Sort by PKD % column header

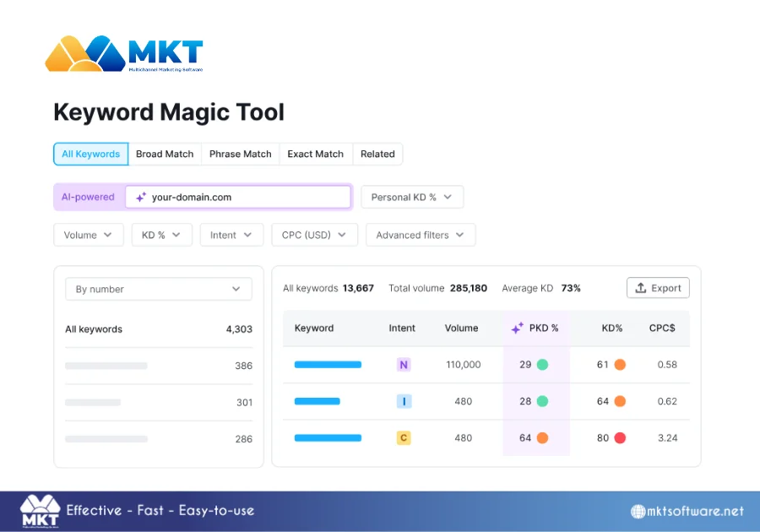pyautogui.click(x=543, y=328)
